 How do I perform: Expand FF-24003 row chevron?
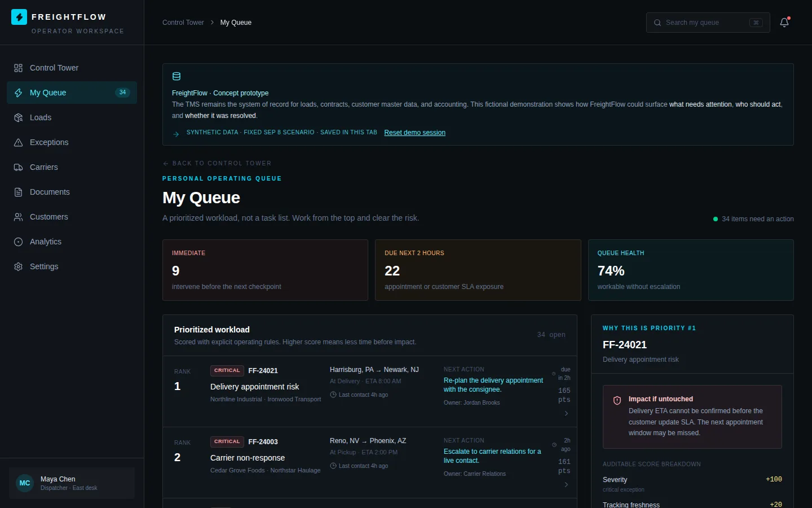(x=566, y=485)
